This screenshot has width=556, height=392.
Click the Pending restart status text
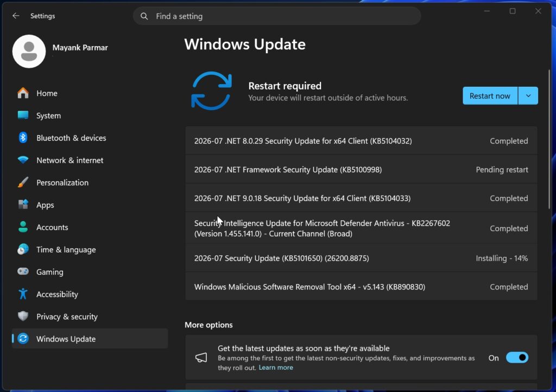tap(502, 170)
